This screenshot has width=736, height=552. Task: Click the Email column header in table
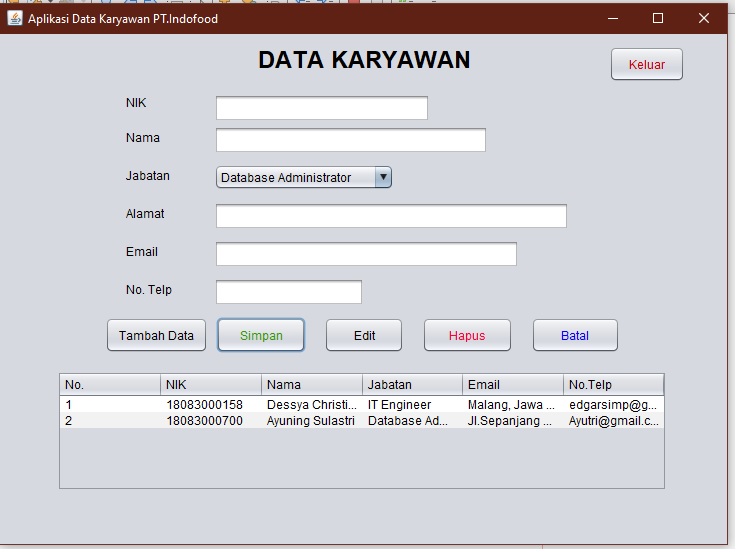tap(513, 385)
